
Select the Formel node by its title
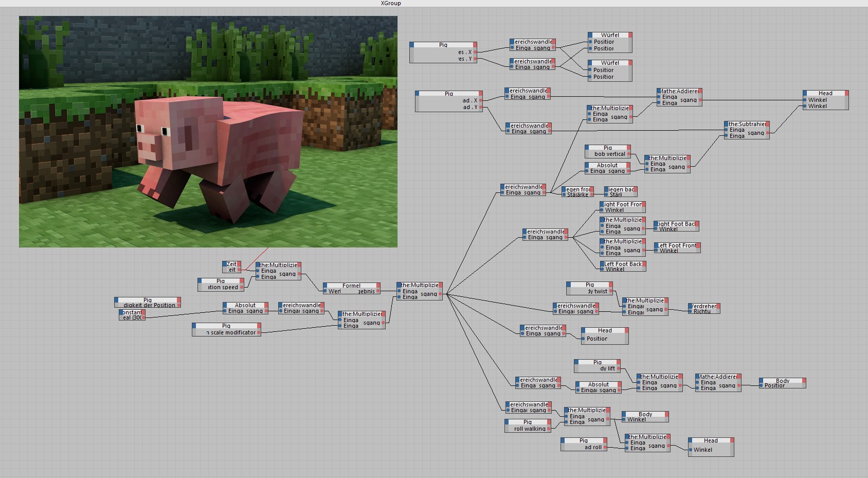[x=352, y=286]
